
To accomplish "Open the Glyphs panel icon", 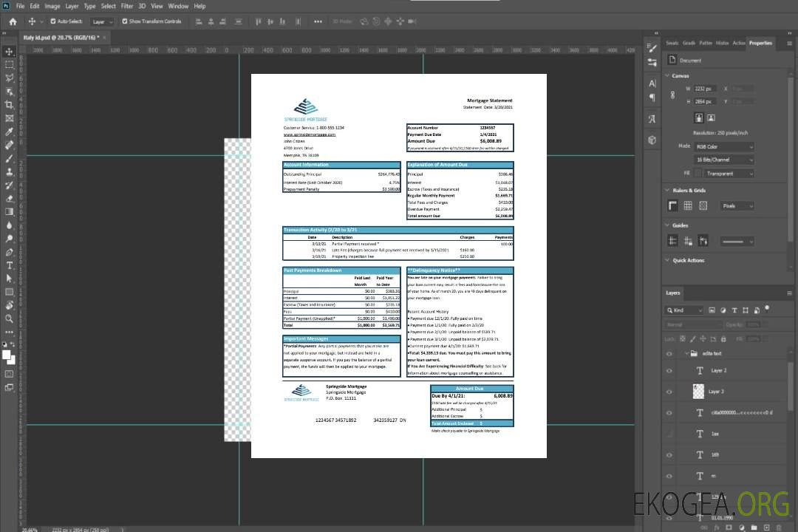I will coord(652,119).
